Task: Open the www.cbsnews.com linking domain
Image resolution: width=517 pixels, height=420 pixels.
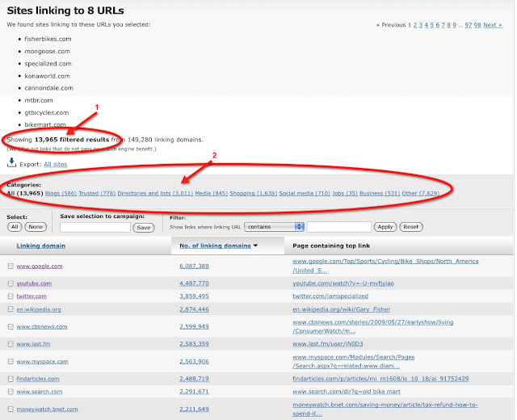Action: tap(42, 326)
